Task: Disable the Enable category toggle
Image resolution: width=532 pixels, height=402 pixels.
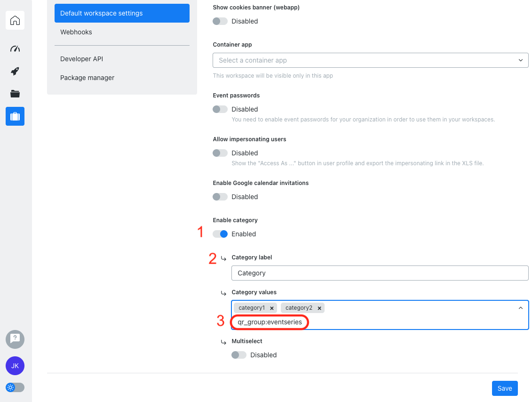Action: tap(220, 234)
